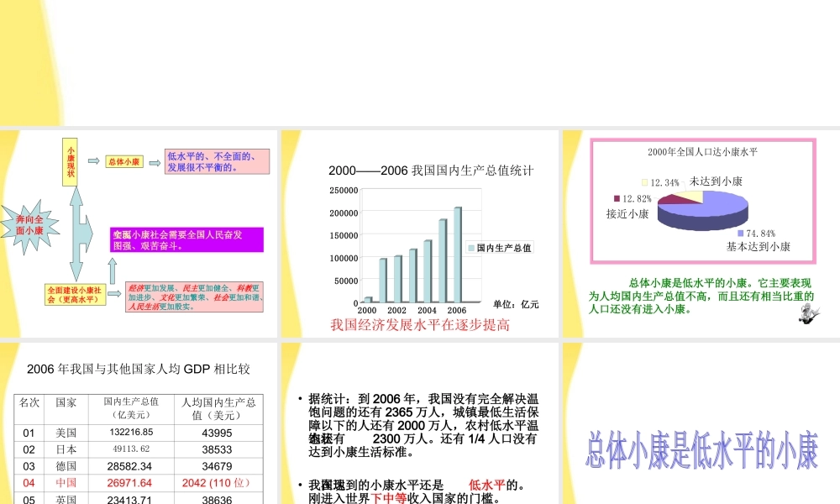Click the pie chart title 2000年全国人口达小康水平
This screenshot has width=840, height=504.
point(702,151)
